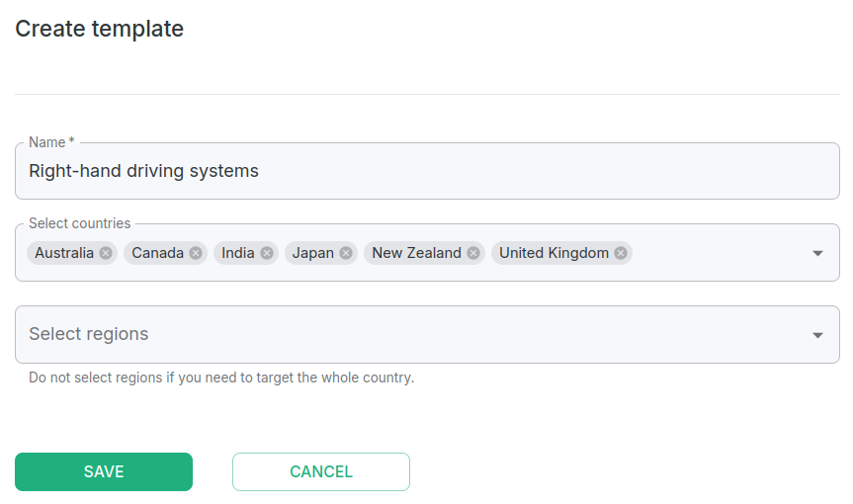Save the template
This screenshot has height=504, width=853.
point(104,472)
